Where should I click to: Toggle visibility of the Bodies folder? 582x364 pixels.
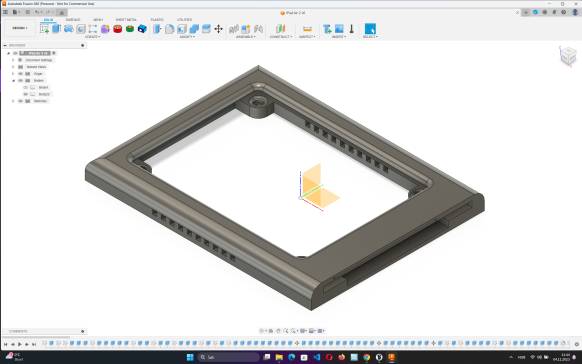[x=20, y=81]
